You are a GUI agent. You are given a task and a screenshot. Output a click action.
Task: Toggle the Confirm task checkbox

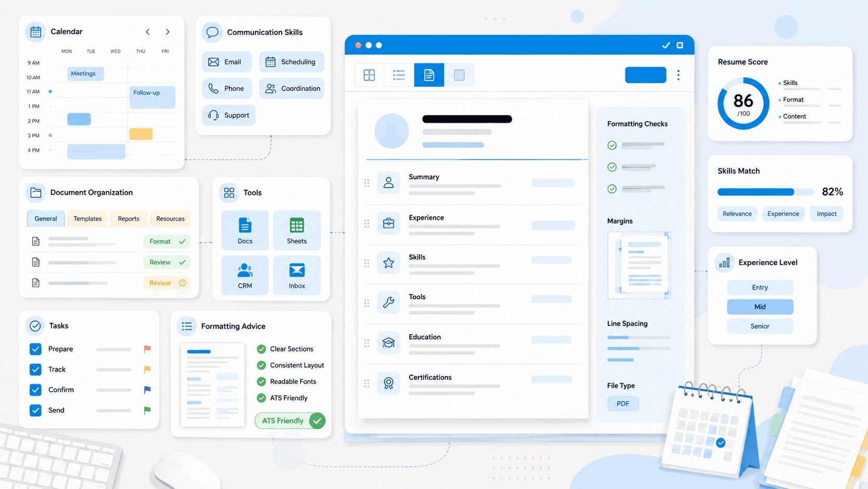coord(35,390)
